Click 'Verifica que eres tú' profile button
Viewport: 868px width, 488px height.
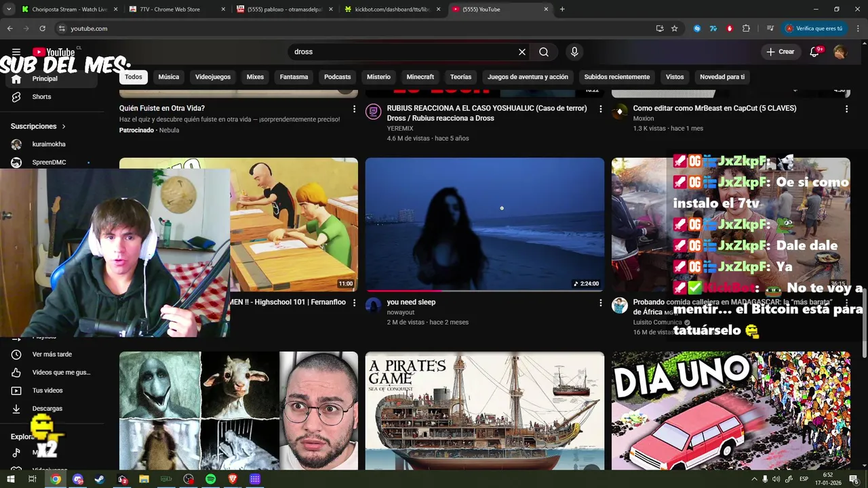click(x=814, y=28)
